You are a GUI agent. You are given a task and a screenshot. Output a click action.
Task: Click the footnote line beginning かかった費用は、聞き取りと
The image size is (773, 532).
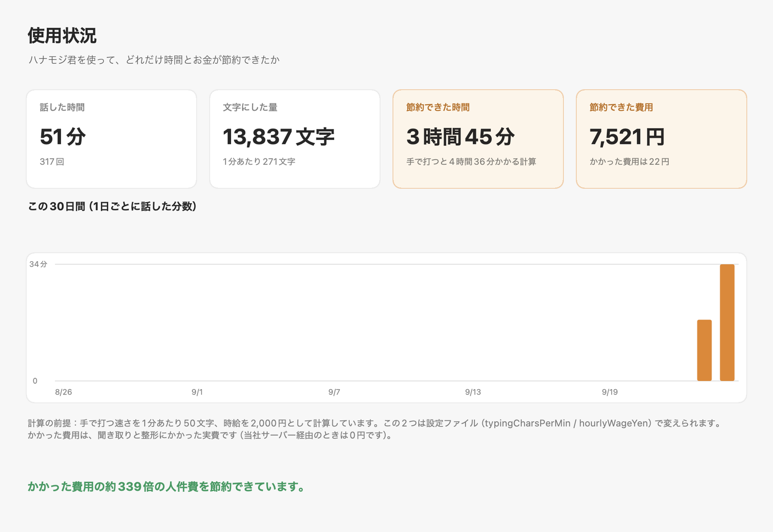click(x=211, y=435)
